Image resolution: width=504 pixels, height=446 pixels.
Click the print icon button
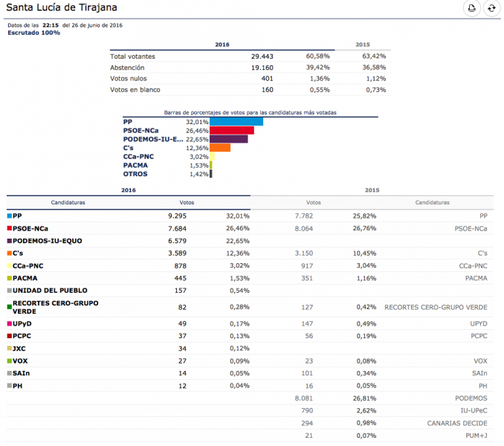coord(471,8)
